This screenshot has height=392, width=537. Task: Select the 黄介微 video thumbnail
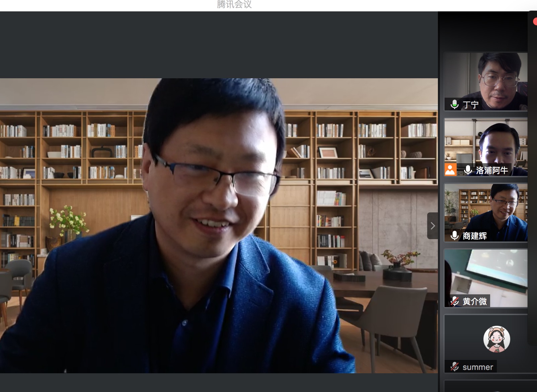pos(486,278)
